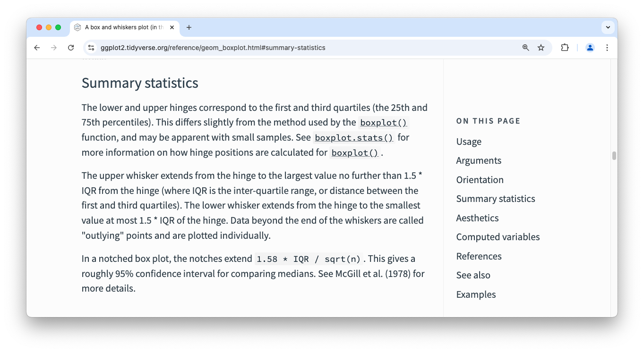Go to the Examples section
This screenshot has height=352, width=644.
pyautogui.click(x=476, y=294)
